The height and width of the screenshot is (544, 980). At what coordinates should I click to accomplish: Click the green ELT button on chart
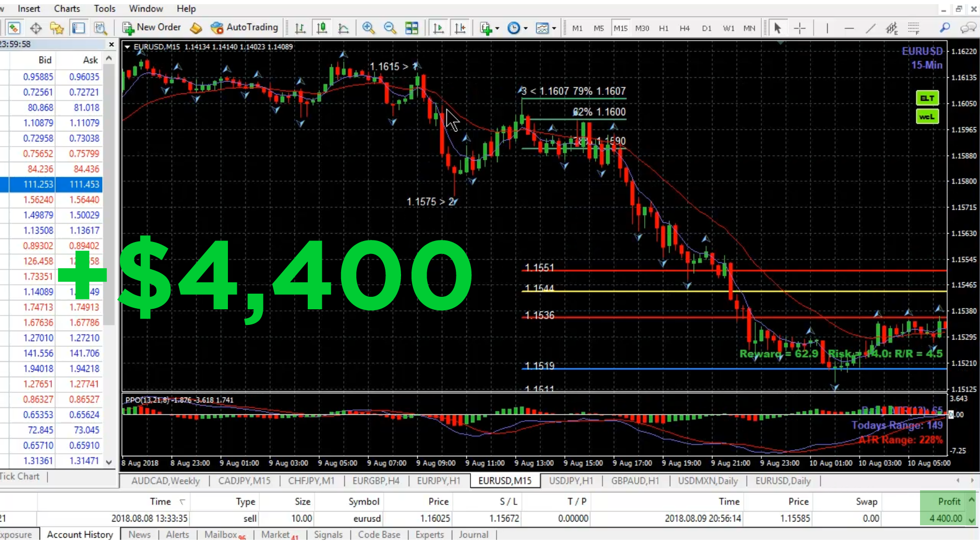pos(927,98)
